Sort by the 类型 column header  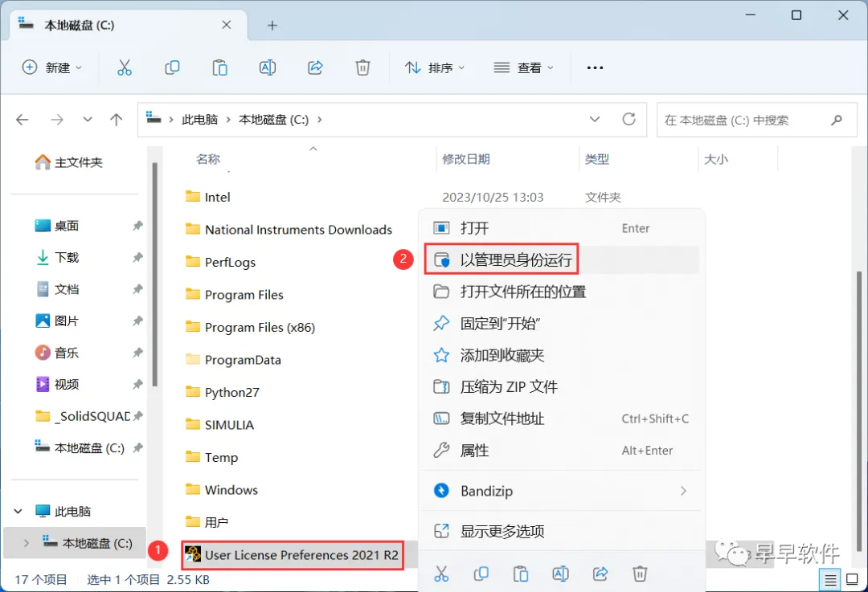(597, 159)
